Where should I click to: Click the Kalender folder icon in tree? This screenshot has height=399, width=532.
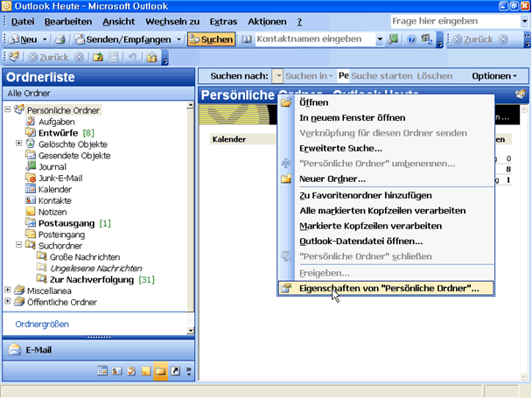tap(31, 189)
